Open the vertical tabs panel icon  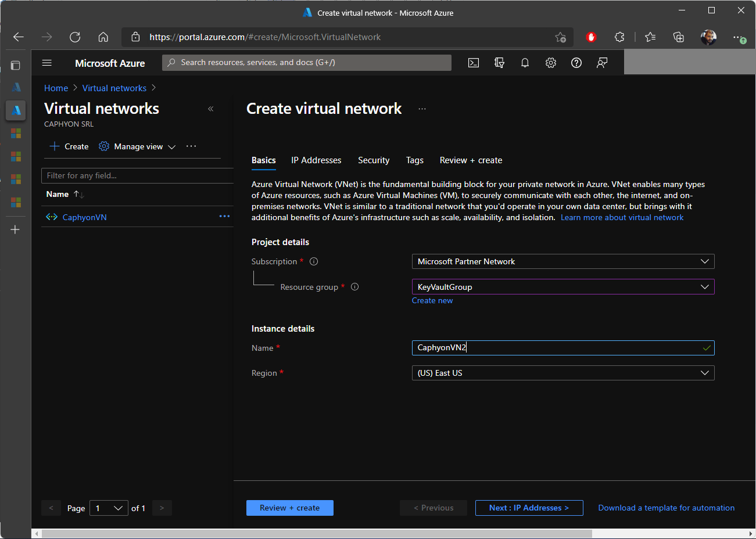16,65
